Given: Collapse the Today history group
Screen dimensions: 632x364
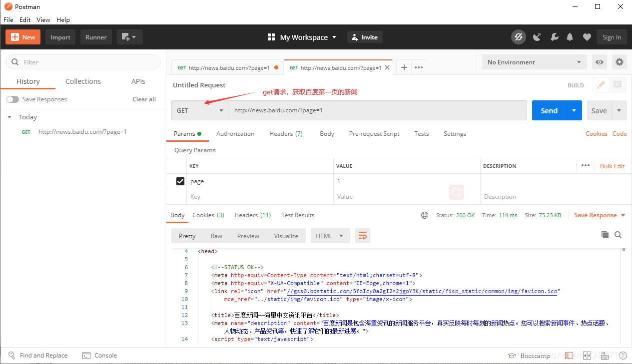Looking at the screenshot, I should click(9, 117).
